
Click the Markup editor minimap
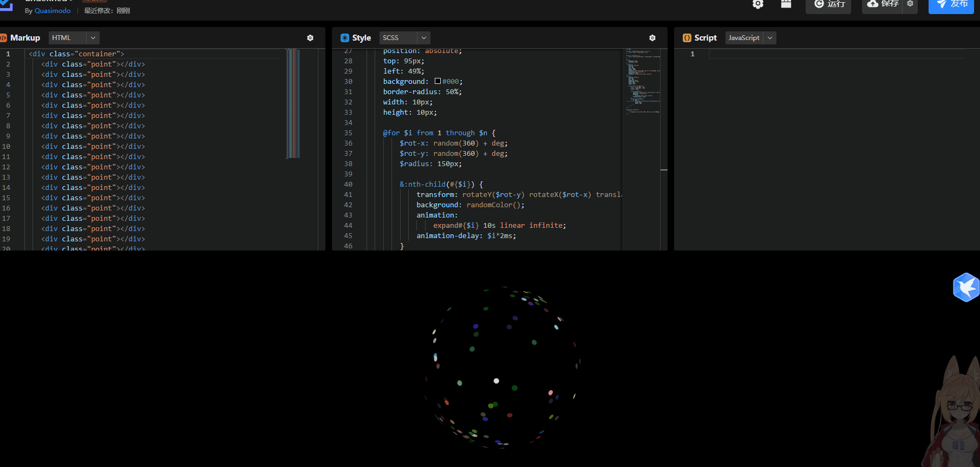coord(292,103)
